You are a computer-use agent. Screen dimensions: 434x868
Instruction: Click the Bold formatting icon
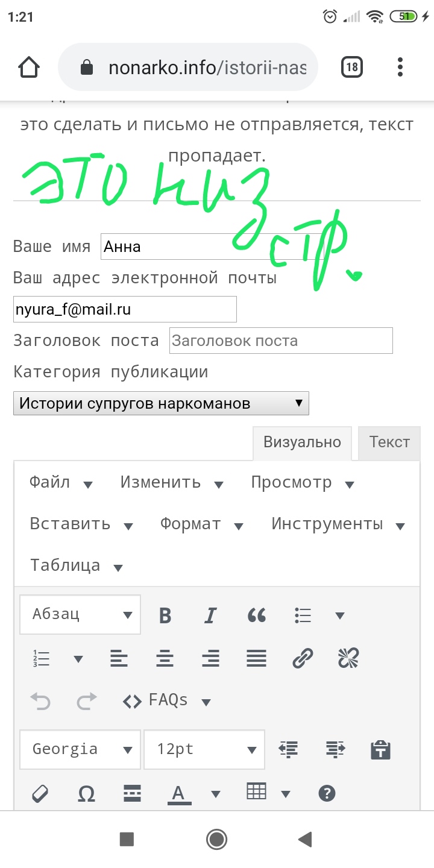coord(165,615)
